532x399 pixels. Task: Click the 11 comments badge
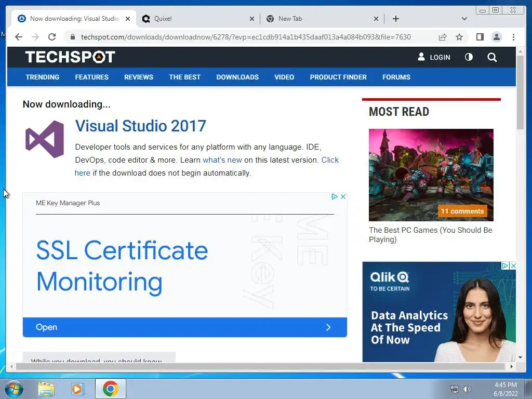click(462, 211)
